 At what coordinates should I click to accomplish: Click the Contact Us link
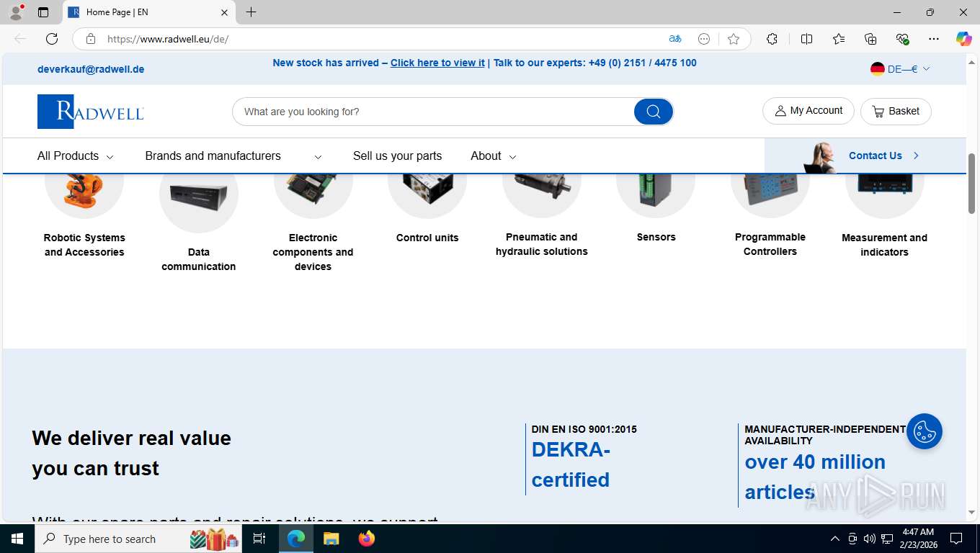click(875, 156)
